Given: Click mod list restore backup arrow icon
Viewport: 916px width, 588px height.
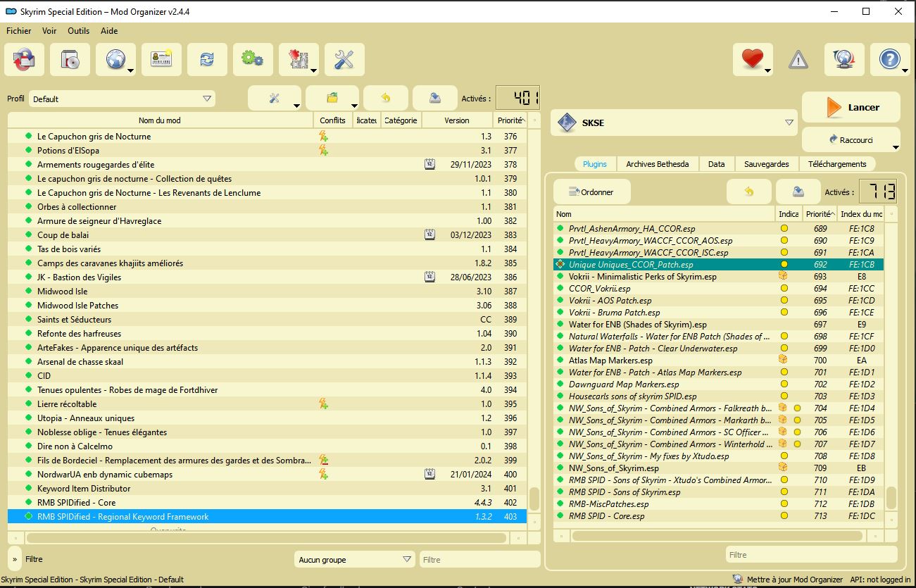Looking at the screenshot, I should coord(385,99).
